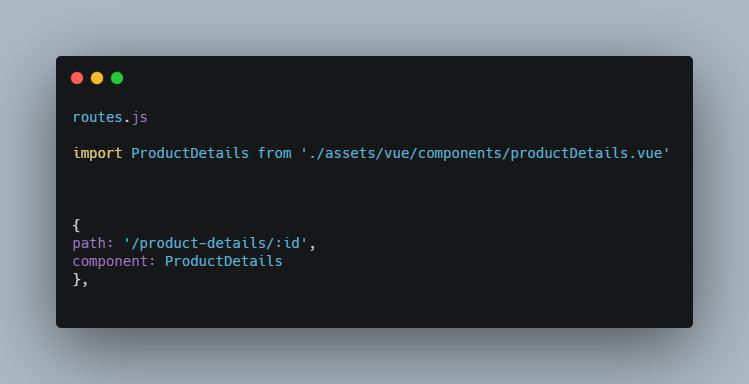Click ProductDetails in the import line
Image resolution: width=749 pixels, height=384 pixels.
tap(190, 153)
